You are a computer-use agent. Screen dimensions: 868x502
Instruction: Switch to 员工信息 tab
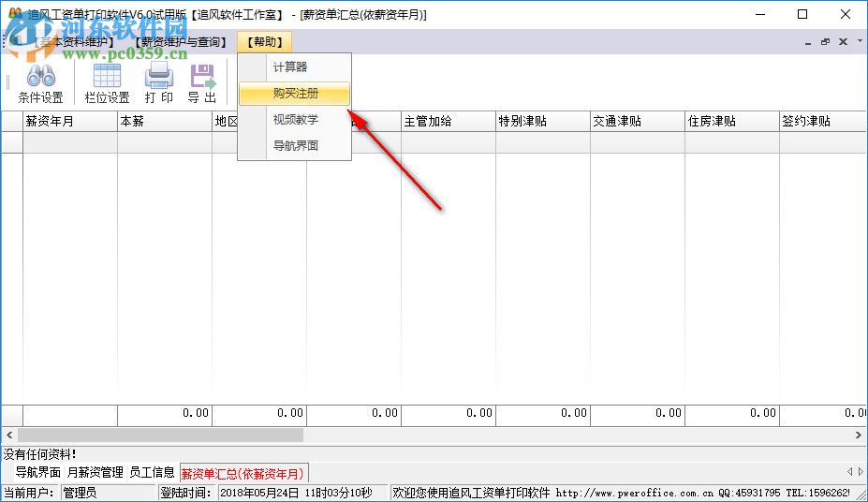coord(152,473)
